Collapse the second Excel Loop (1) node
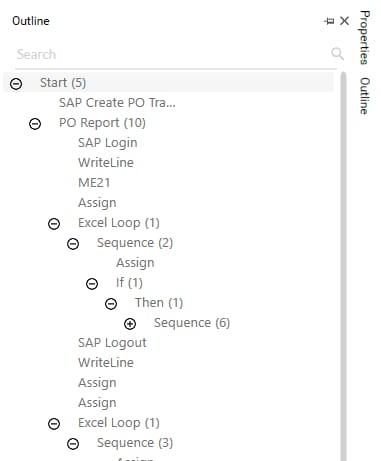381x461 pixels. 54,424
